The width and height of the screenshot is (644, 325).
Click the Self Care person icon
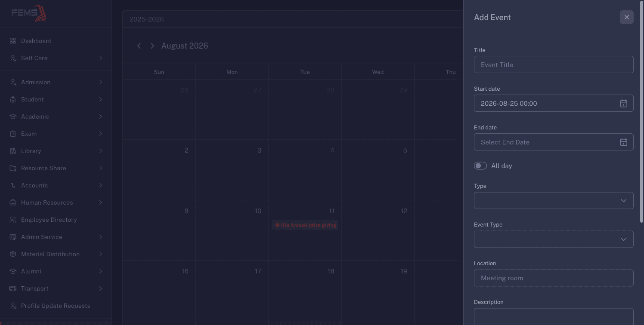point(13,58)
